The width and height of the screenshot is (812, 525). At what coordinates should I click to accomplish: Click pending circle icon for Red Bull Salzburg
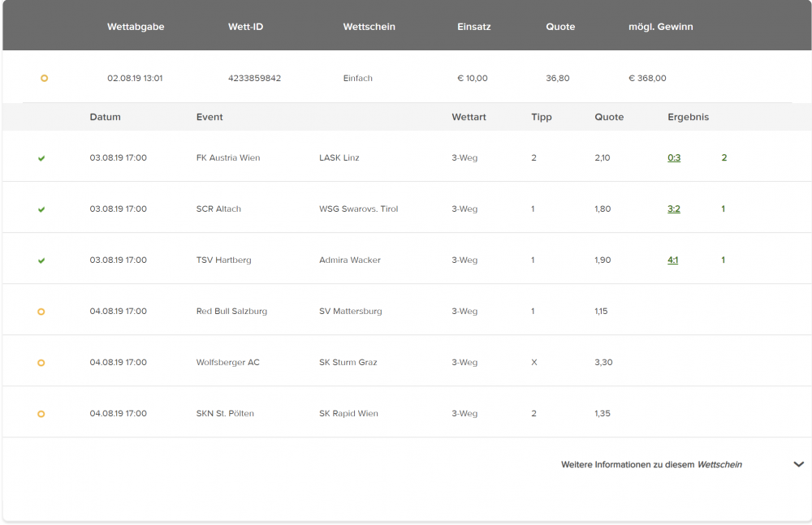41,312
